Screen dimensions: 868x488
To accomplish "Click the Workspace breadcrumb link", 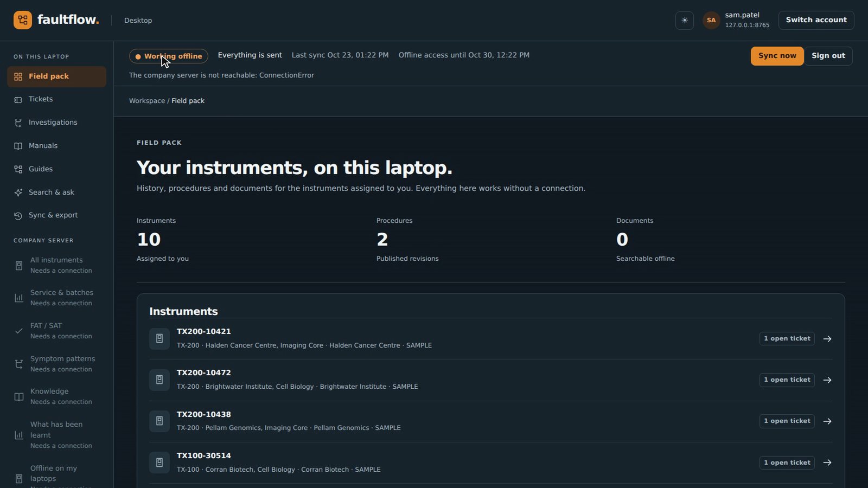I will click(x=147, y=101).
